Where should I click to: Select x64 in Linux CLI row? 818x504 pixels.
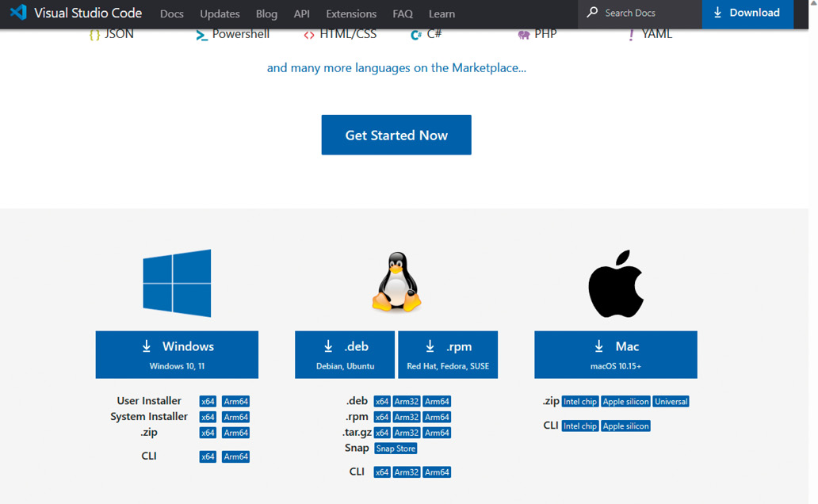(382, 472)
